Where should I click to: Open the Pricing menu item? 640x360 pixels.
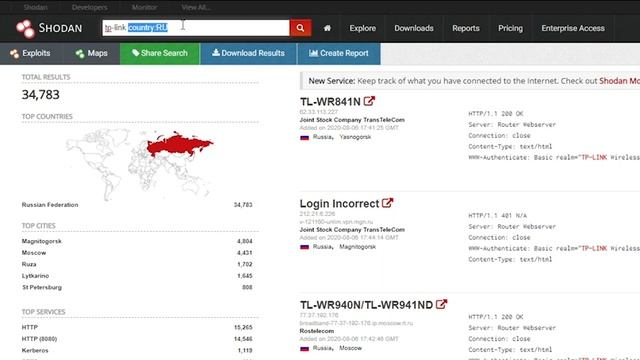pyautogui.click(x=510, y=28)
